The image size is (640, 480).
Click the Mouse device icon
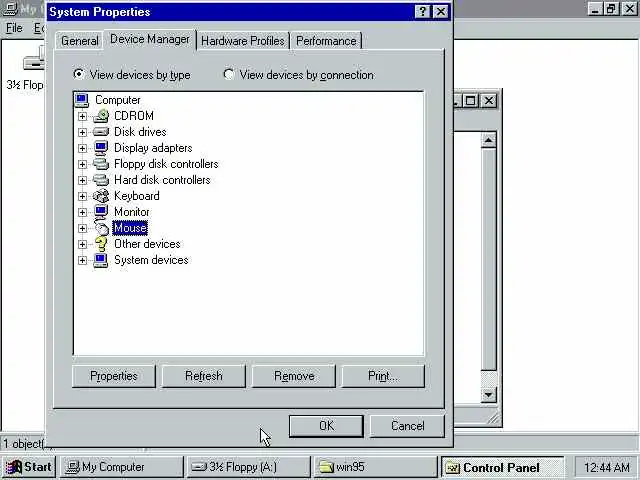click(x=101, y=228)
